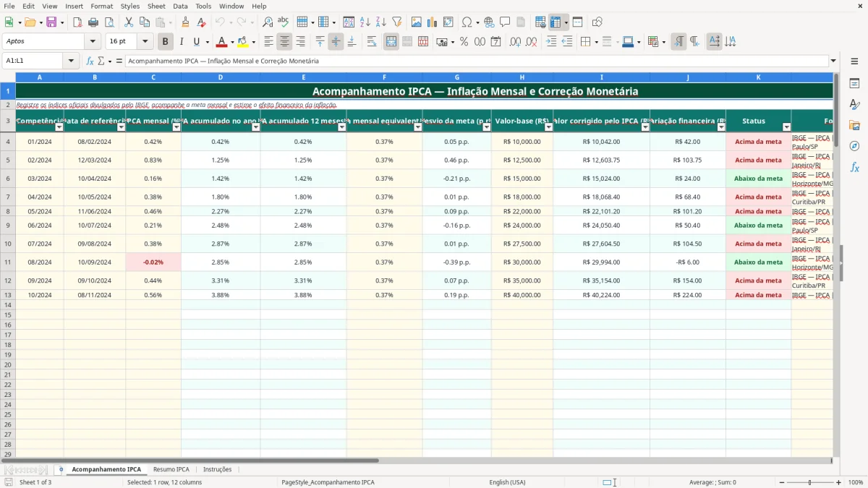Toggle Merge and Center Cells
Image resolution: width=868 pixels, height=488 pixels.
point(391,42)
